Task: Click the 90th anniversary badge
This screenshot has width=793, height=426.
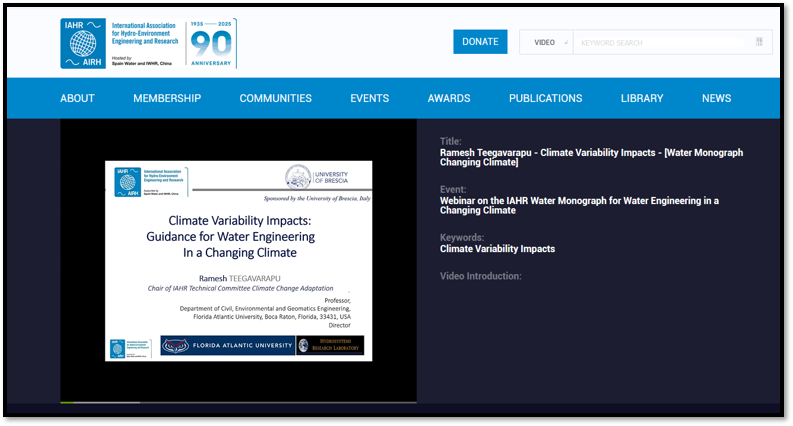Action: pos(211,44)
